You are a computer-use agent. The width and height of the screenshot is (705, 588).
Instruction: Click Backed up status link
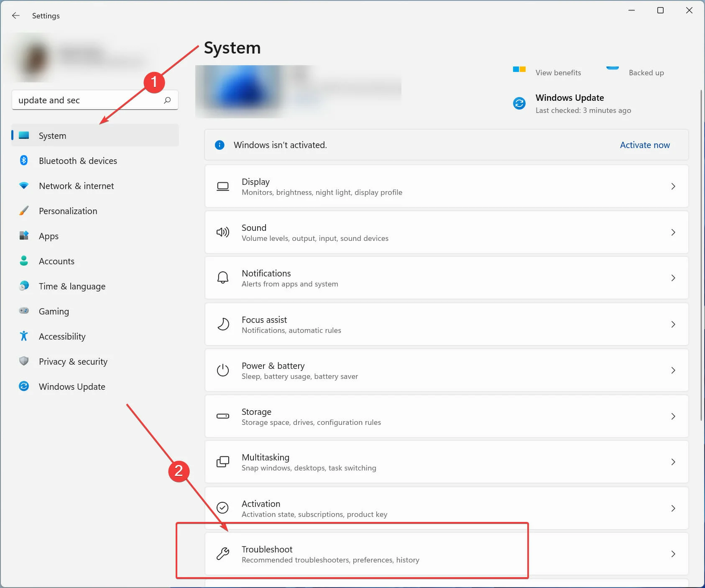pos(646,73)
